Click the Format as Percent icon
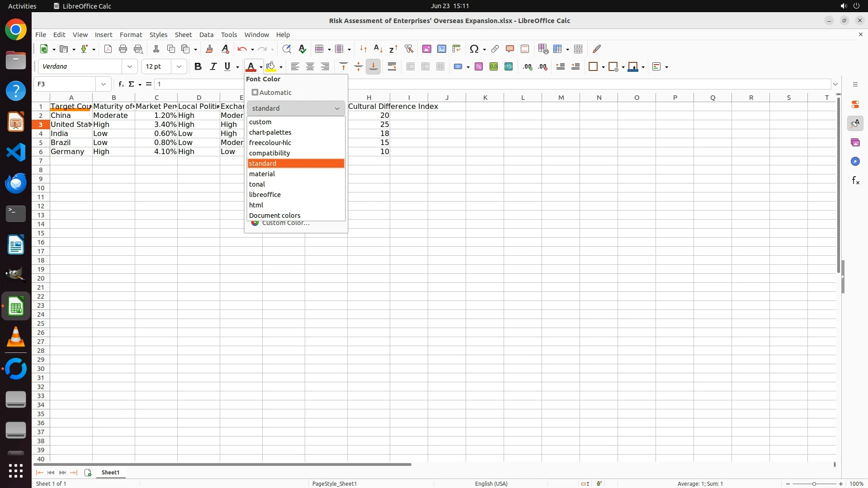 click(479, 67)
